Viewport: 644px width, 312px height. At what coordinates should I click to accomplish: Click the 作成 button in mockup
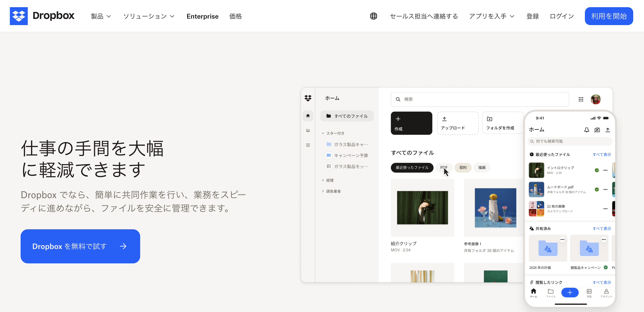coord(411,123)
